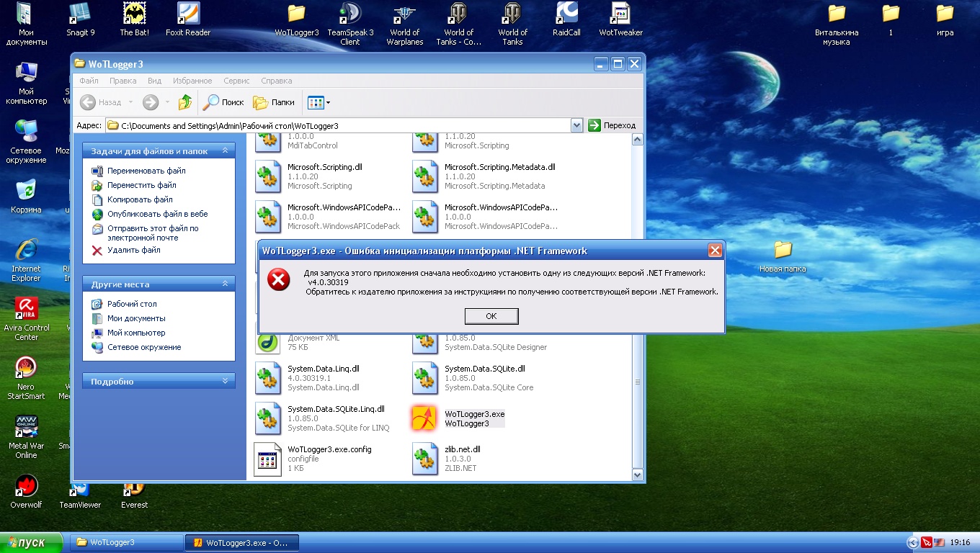Click the Пуск start button
This screenshot has width=980, height=553.
[32, 542]
